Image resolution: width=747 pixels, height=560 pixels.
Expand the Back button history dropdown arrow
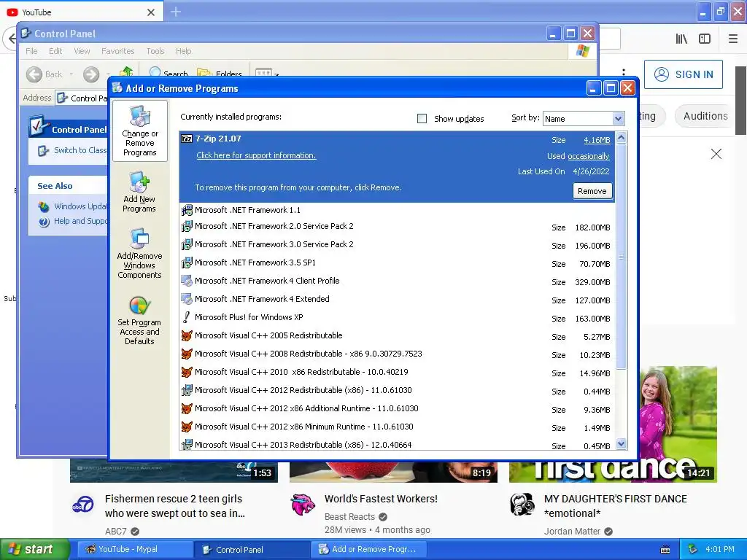71,74
